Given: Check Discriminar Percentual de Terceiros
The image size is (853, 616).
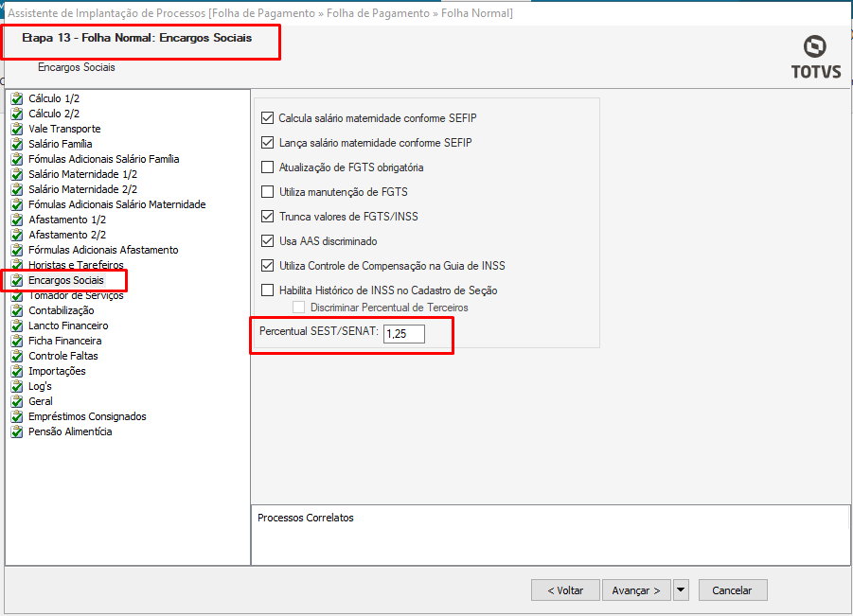Looking at the screenshot, I should 298,308.
